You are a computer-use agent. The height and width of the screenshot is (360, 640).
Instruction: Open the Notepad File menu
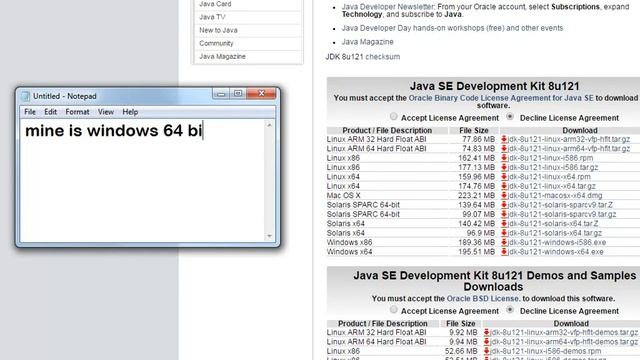[30, 112]
